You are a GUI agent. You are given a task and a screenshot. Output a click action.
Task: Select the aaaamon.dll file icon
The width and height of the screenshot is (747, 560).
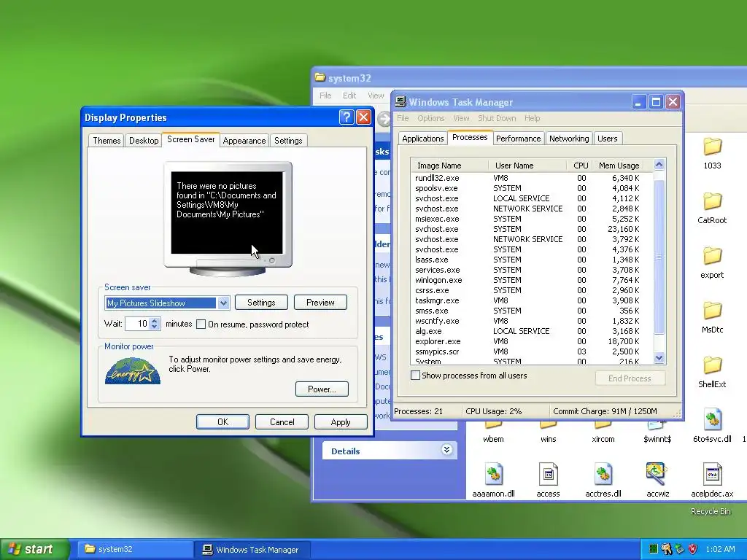pyautogui.click(x=493, y=474)
